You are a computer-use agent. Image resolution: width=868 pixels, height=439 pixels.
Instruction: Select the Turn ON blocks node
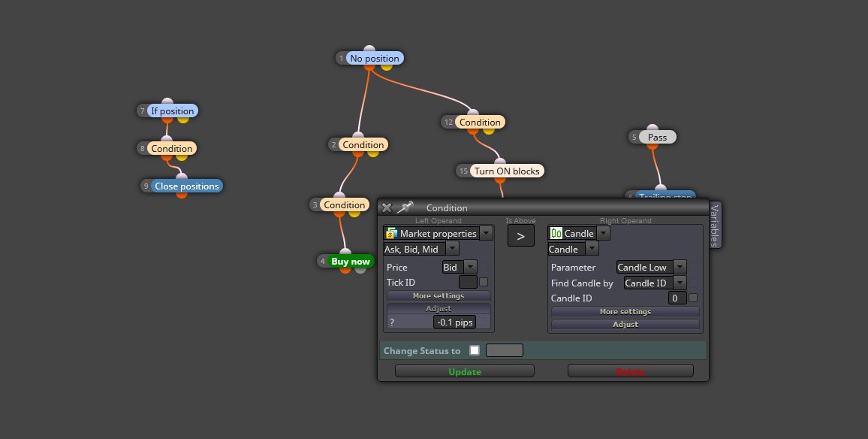click(x=507, y=171)
